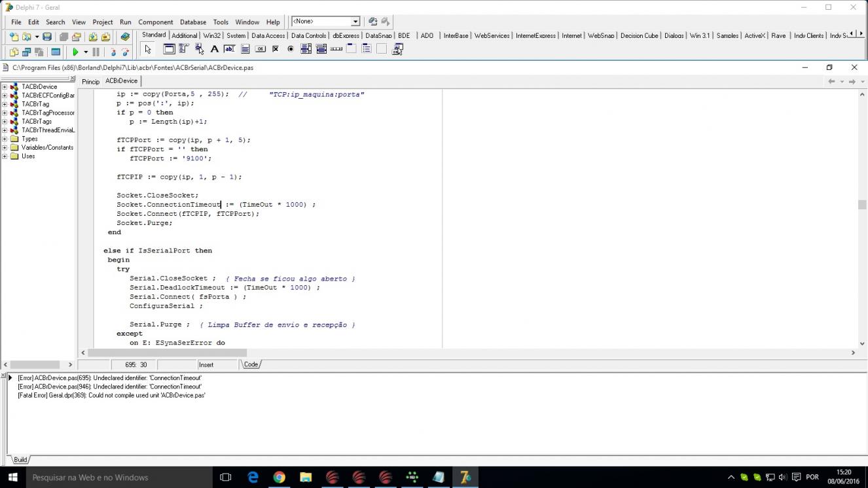This screenshot has height=488, width=868.
Task: Select the arrow pointer tool in palette
Action: (148, 49)
